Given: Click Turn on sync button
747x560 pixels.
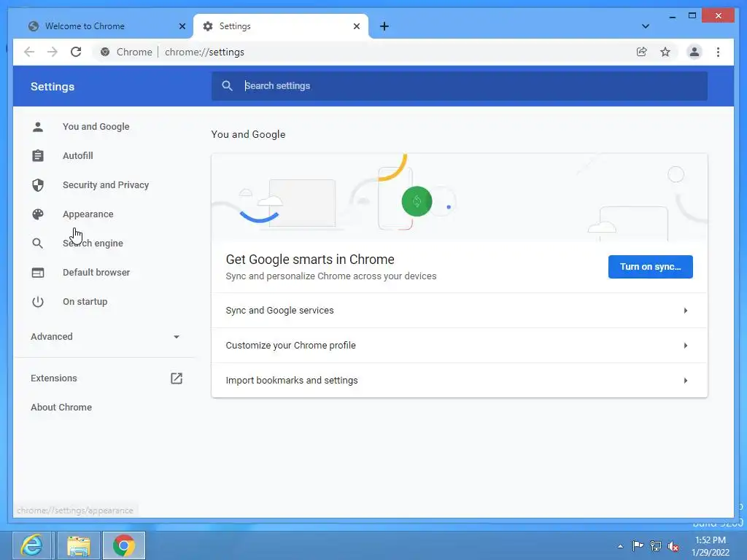Looking at the screenshot, I should [650, 267].
